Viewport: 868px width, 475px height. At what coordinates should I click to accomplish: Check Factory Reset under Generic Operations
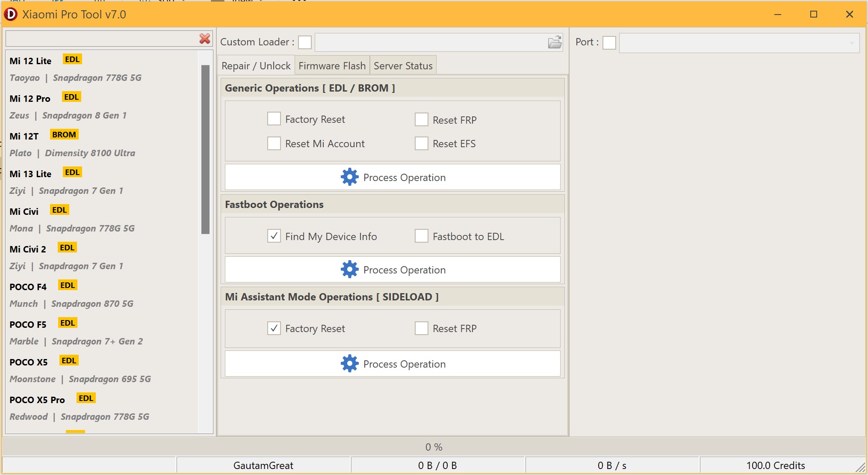(x=274, y=119)
